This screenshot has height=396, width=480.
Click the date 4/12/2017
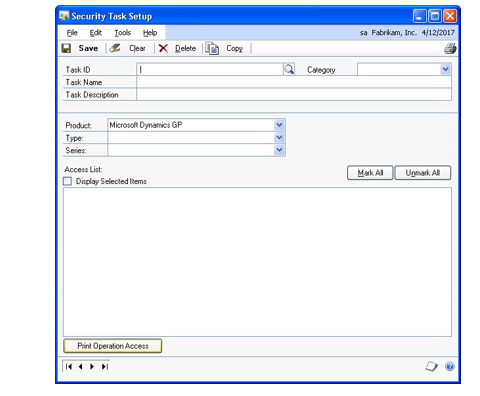(438, 33)
